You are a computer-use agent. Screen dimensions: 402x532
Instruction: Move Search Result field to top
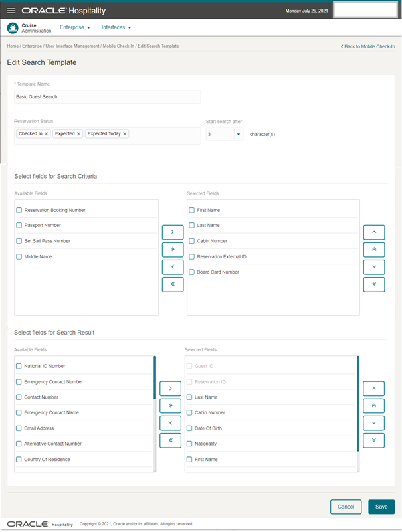374,406
